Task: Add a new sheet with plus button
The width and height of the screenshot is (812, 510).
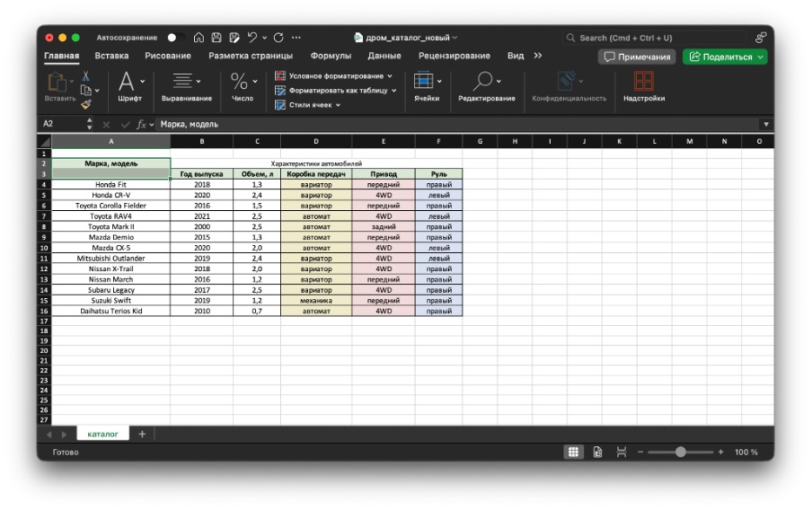Action: tap(142, 434)
